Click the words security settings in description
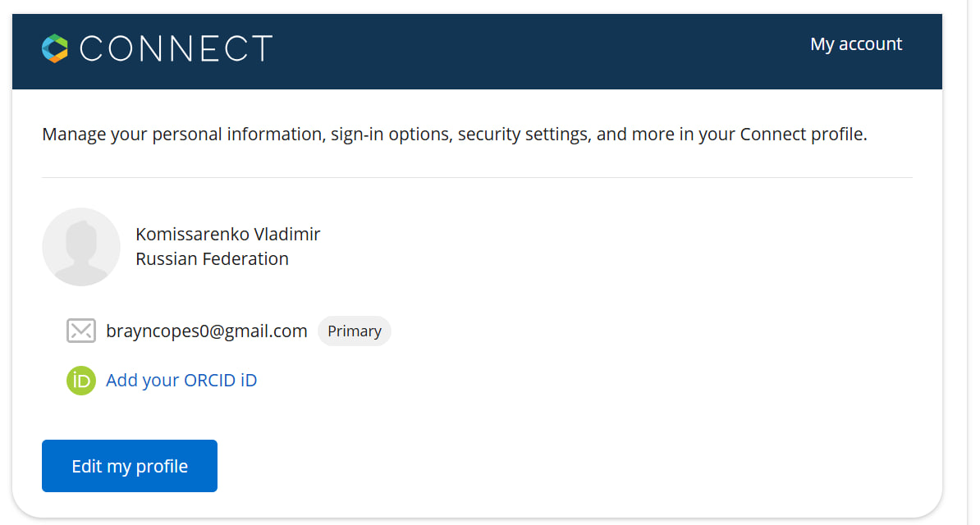This screenshot has height=525, width=980. [x=523, y=134]
